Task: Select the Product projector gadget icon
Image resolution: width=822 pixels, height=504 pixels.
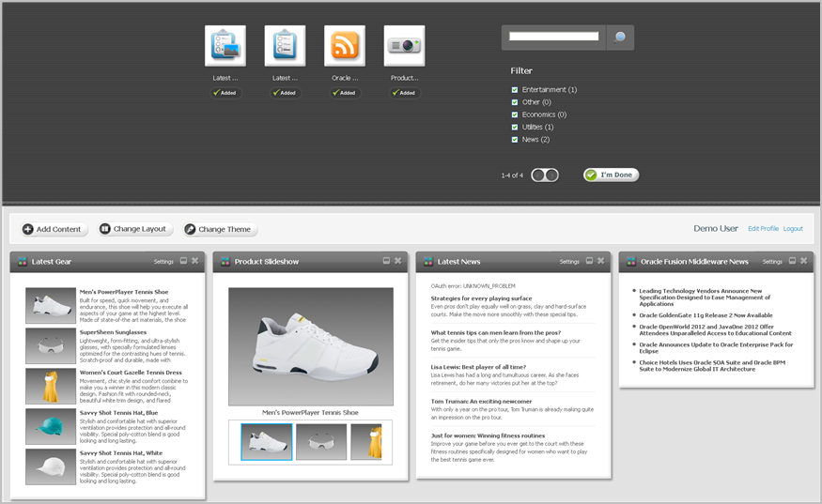Action: click(x=404, y=46)
